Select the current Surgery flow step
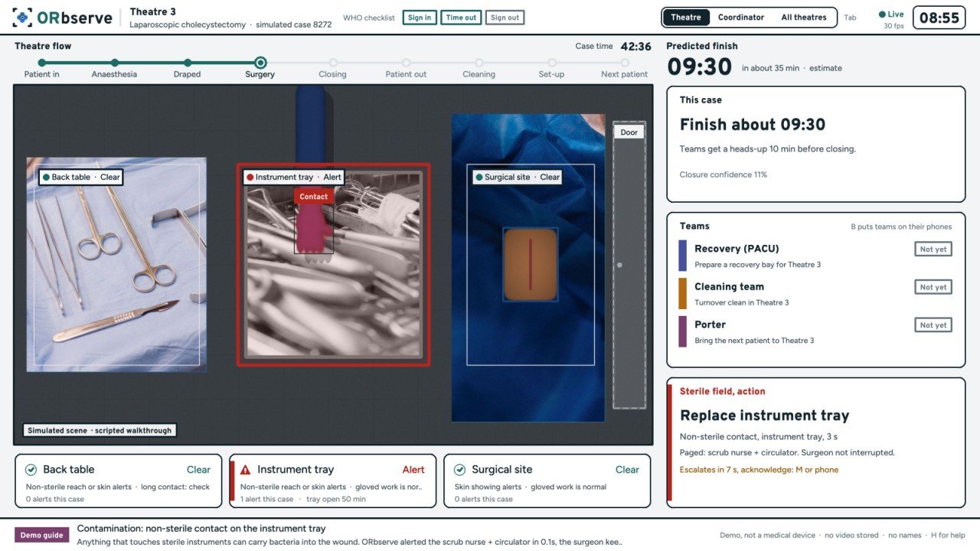 (260, 68)
